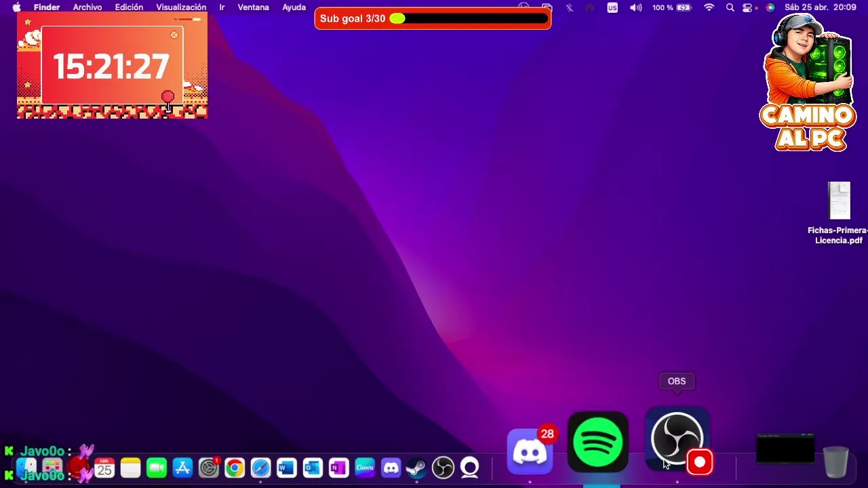Open Spotlight search magnifier
Screen dimensions: 868x488
click(730, 7)
